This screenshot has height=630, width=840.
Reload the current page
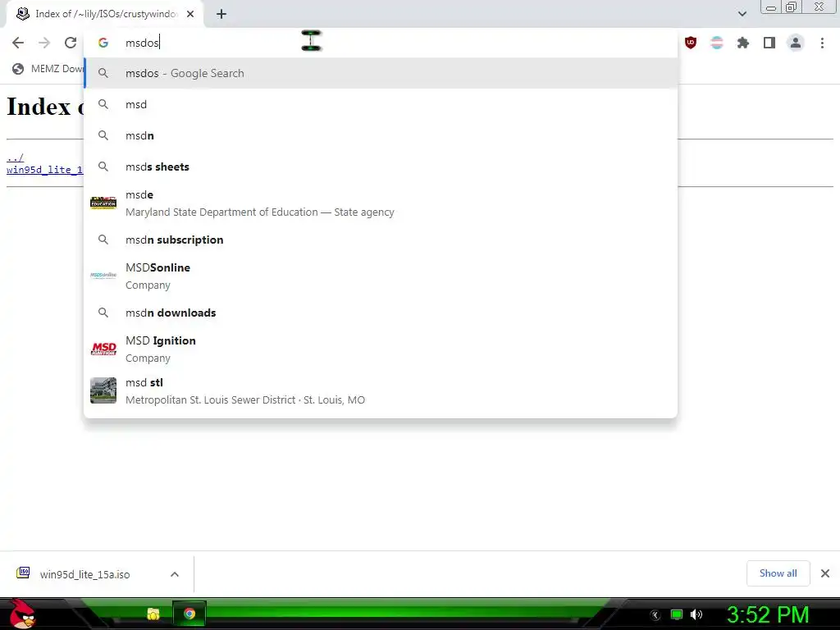click(x=71, y=43)
